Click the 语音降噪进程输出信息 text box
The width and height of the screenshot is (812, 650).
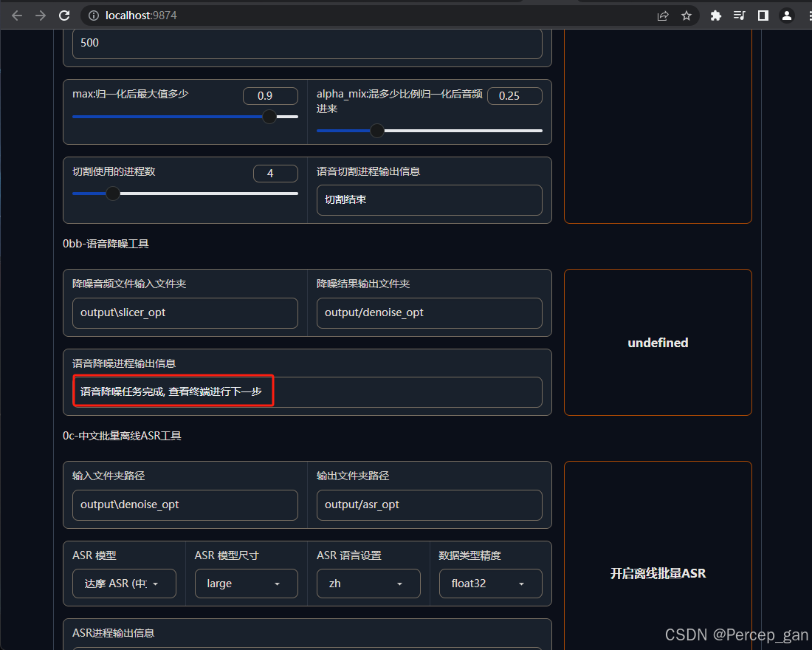(x=307, y=392)
